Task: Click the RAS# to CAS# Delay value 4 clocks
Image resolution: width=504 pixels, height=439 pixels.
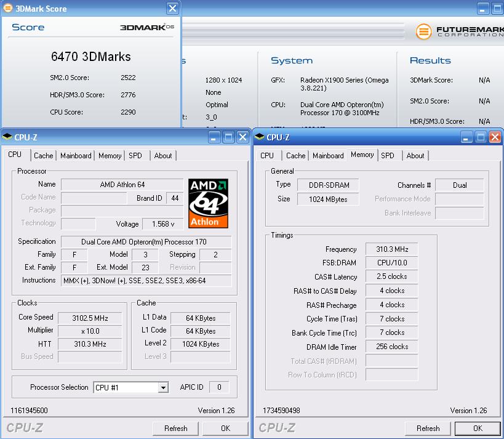Action: pyautogui.click(x=392, y=291)
